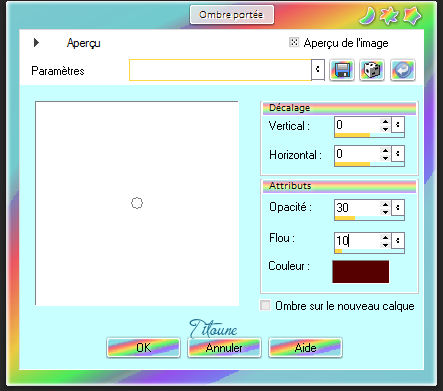Enable Ombre sur le nouveau calque checkbox
Viewport: 443px width, 391px height.
pos(265,305)
